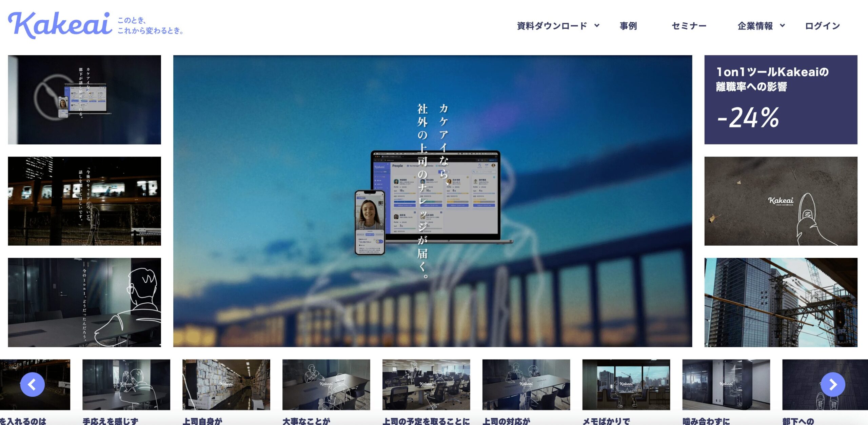The width and height of the screenshot is (868, 425).
Task: Open the 大事なことが carousel card
Action: tap(326, 385)
